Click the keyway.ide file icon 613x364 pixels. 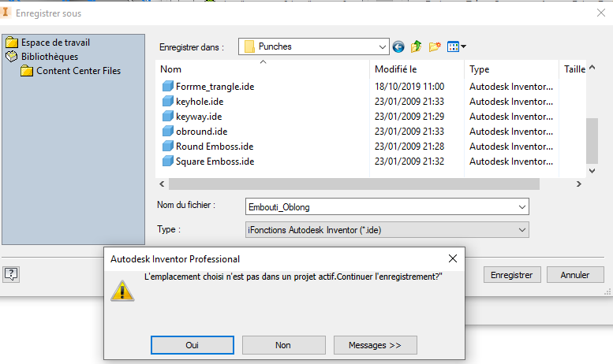click(168, 116)
